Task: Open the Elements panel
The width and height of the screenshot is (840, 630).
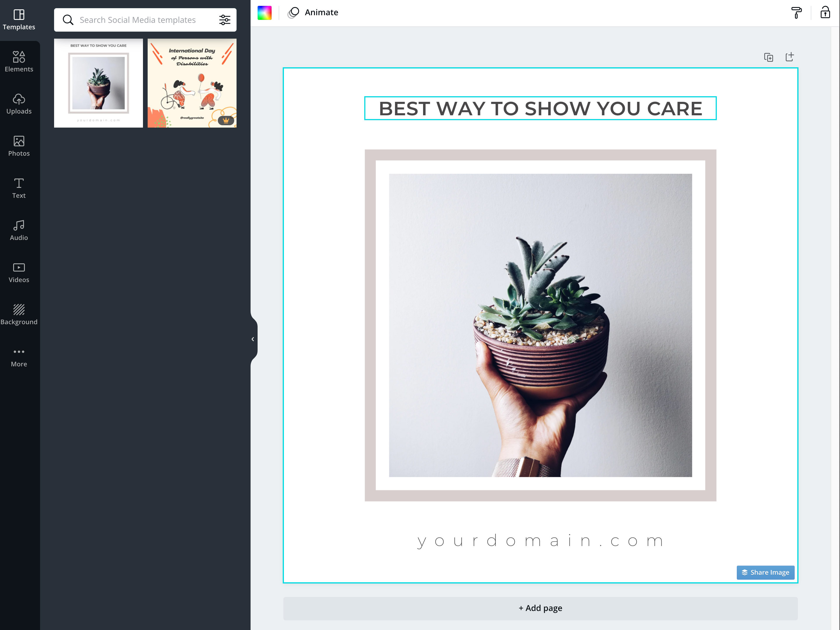Action: (x=18, y=61)
